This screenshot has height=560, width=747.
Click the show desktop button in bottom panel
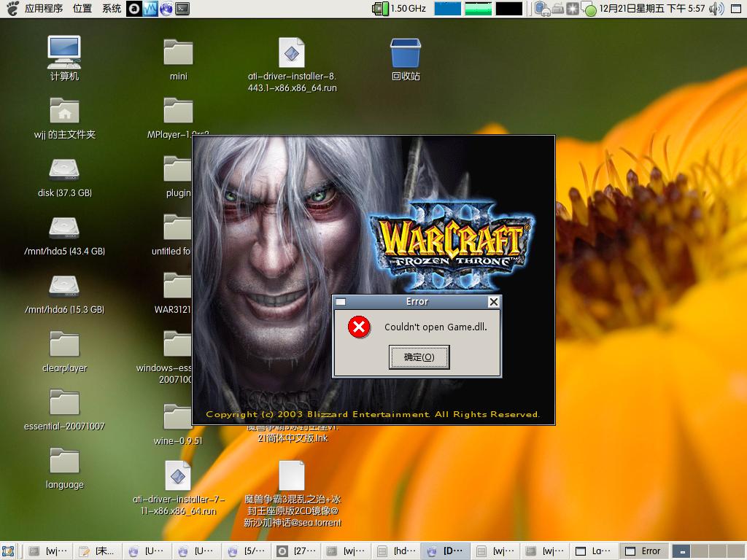pyautogui.click(x=9, y=551)
